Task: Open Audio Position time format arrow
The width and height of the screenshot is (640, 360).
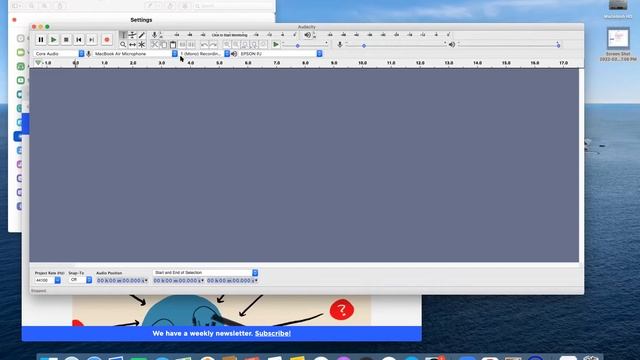Action: (x=147, y=280)
